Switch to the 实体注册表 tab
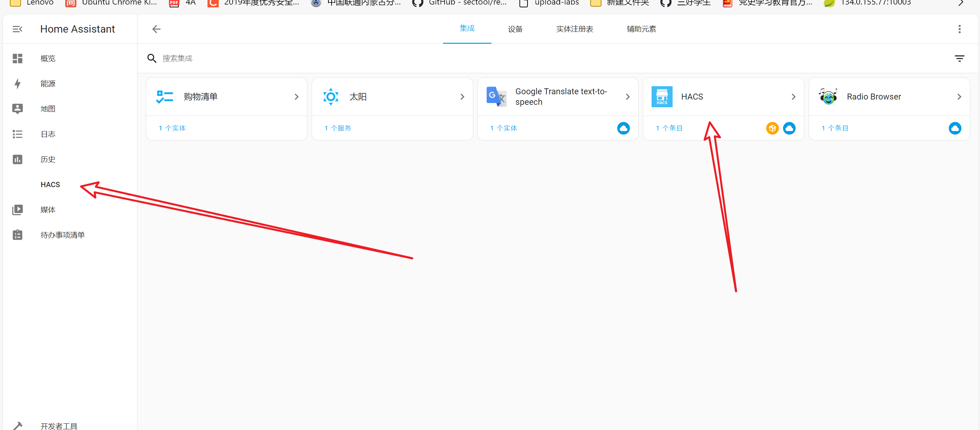The height and width of the screenshot is (430, 980). coord(574,29)
